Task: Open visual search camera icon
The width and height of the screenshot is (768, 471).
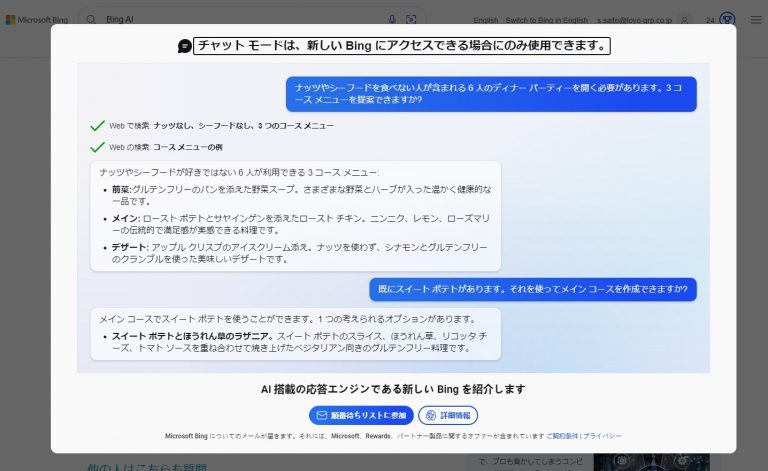Action: pyautogui.click(x=411, y=20)
